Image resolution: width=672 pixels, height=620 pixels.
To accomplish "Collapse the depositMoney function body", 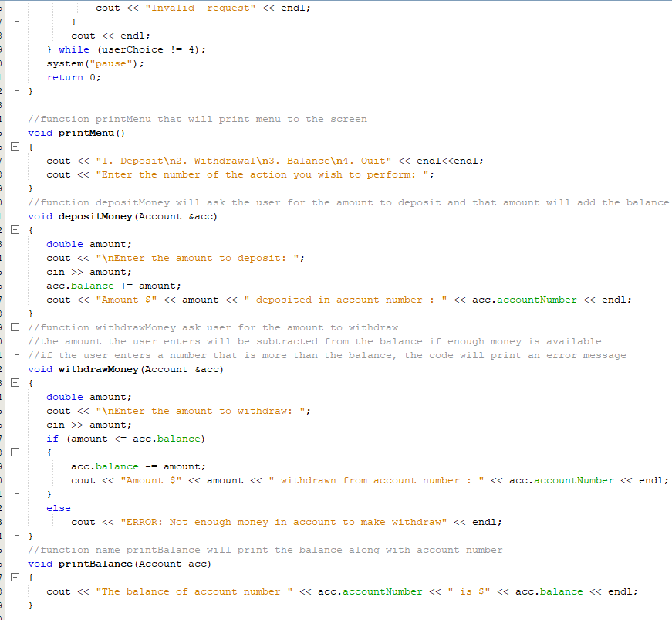I will (x=17, y=230).
